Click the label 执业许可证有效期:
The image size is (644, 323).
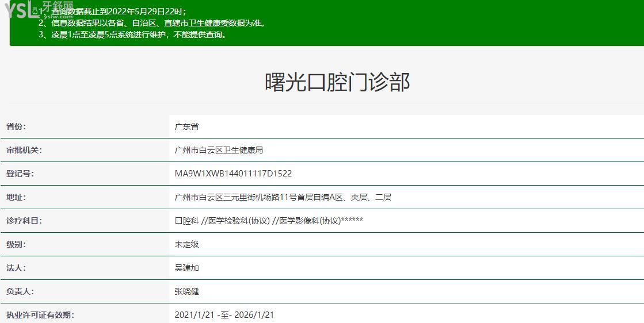coord(40,315)
